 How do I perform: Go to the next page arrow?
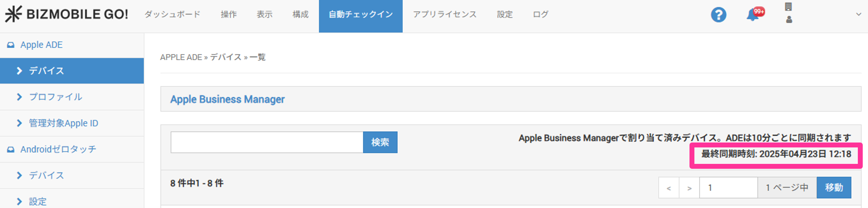coord(689,188)
